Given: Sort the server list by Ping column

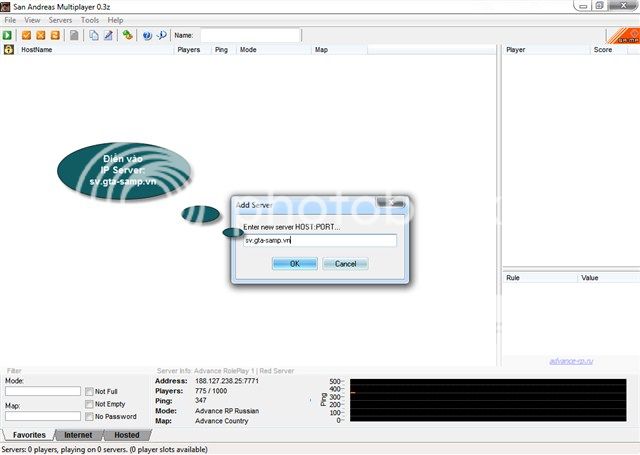Looking at the screenshot, I should (221, 49).
